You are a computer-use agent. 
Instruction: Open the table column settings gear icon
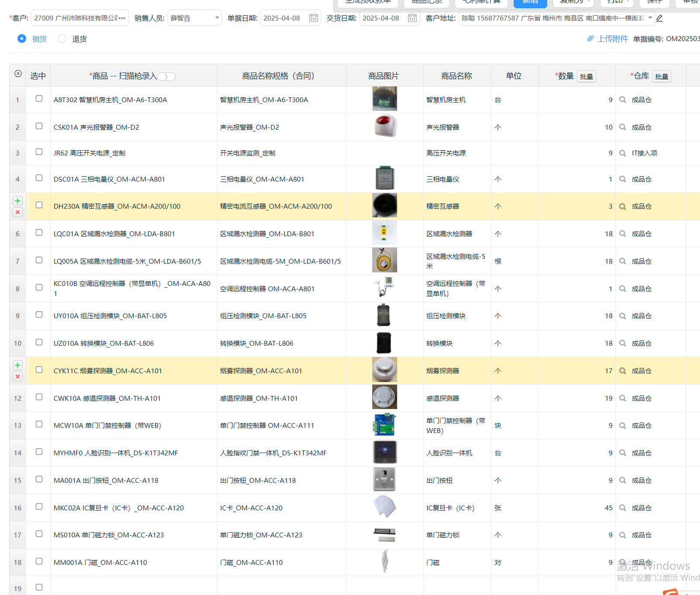tap(18, 74)
